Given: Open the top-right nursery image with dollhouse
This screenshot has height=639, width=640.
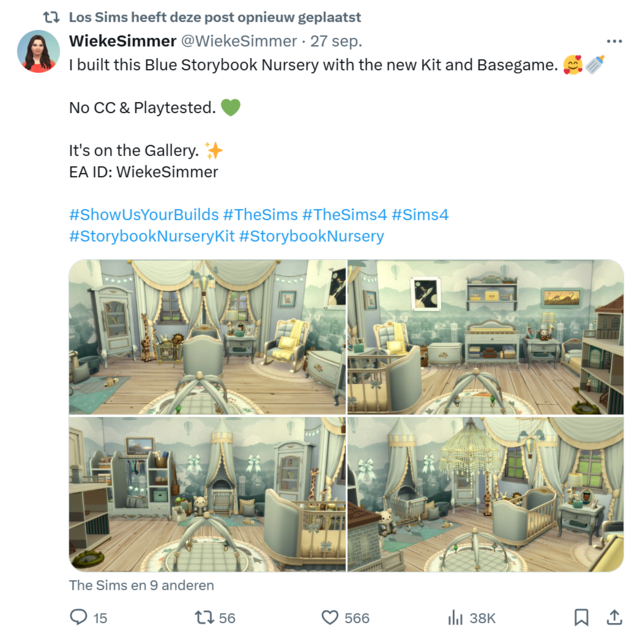Looking at the screenshot, I should point(485,337).
